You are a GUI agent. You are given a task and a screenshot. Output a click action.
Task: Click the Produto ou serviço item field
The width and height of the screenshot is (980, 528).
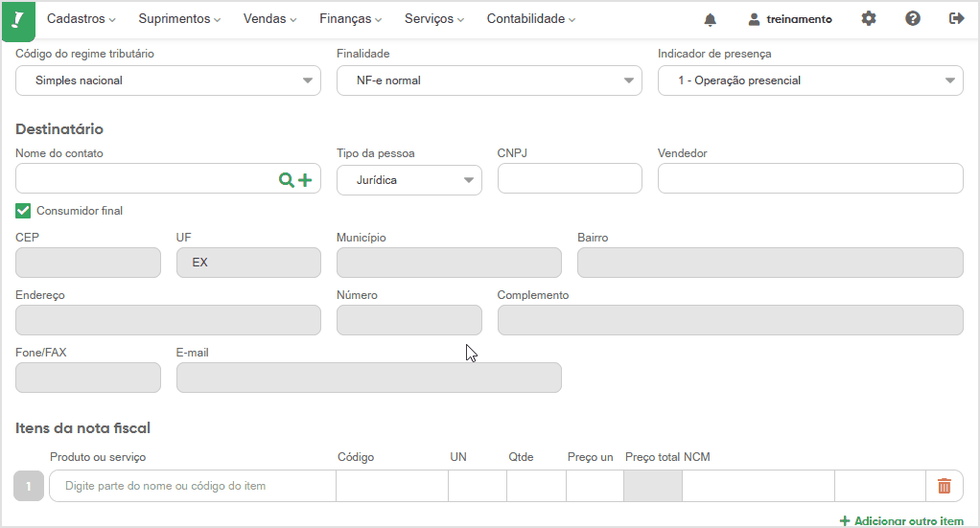pos(192,486)
